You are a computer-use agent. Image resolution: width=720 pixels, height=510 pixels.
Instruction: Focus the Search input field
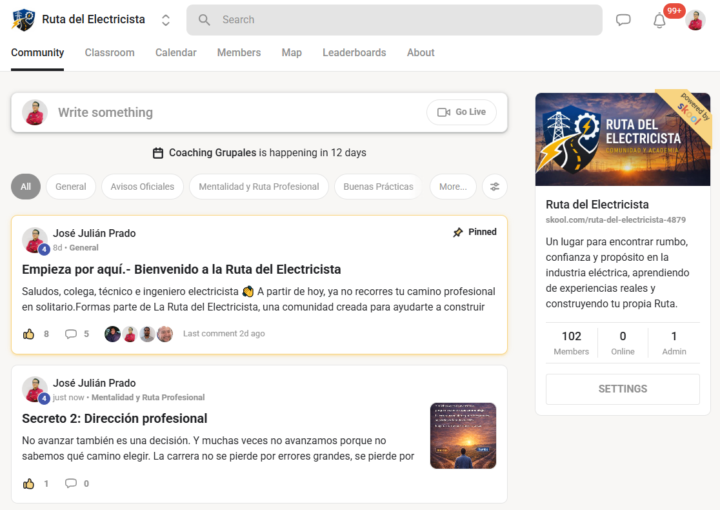394,20
